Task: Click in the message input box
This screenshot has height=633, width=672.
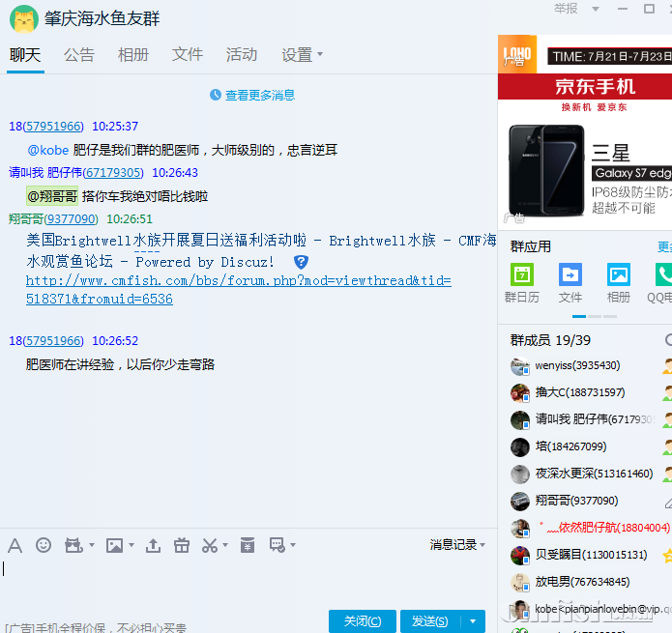Action: click(x=248, y=585)
